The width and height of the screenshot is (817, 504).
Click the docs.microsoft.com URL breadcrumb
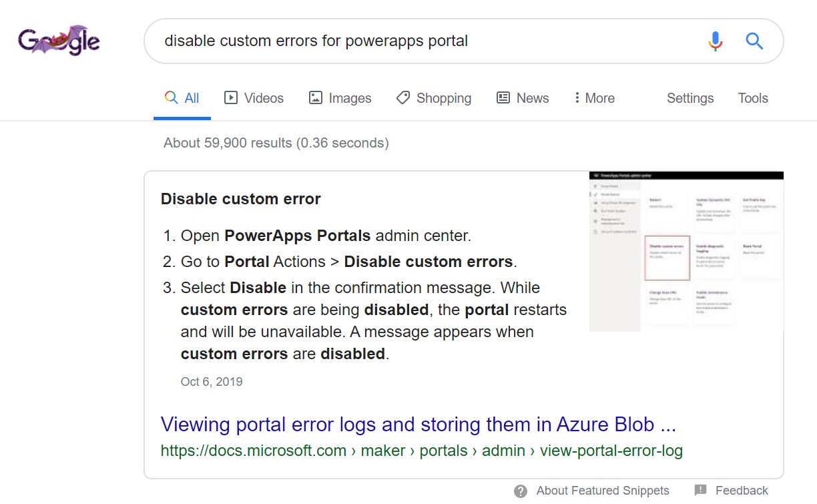(421, 451)
